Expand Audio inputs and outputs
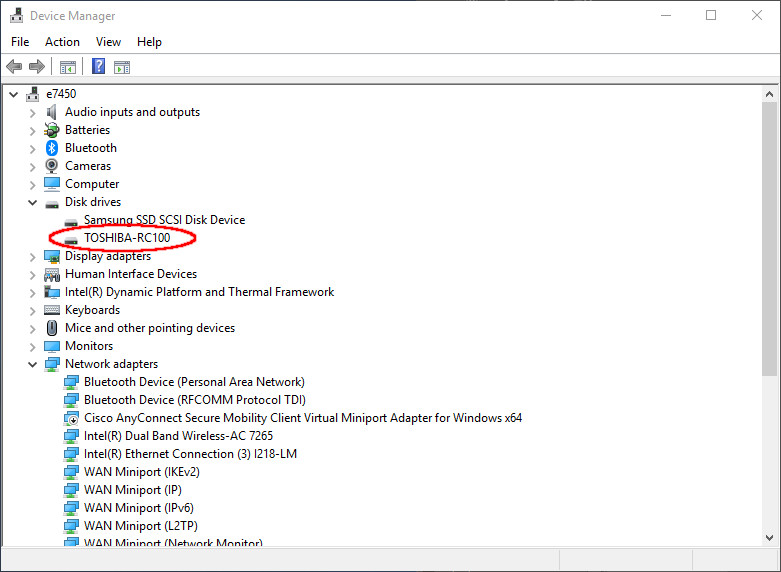The width and height of the screenshot is (781, 572). pyautogui.click(x=33, y=113)
